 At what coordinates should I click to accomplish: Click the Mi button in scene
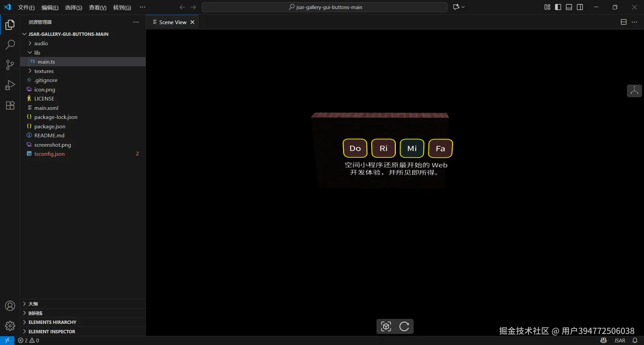[412, 148]
